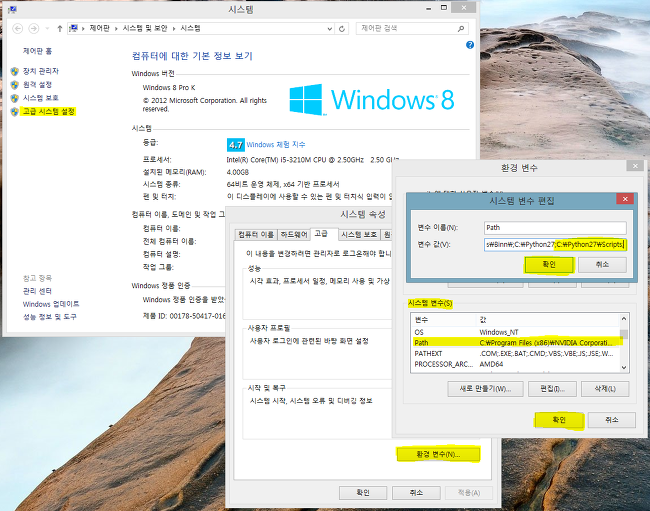The image size is (650, 511).
Task: Switch to 하드웨어 tab
Action: tap(293, 235)
